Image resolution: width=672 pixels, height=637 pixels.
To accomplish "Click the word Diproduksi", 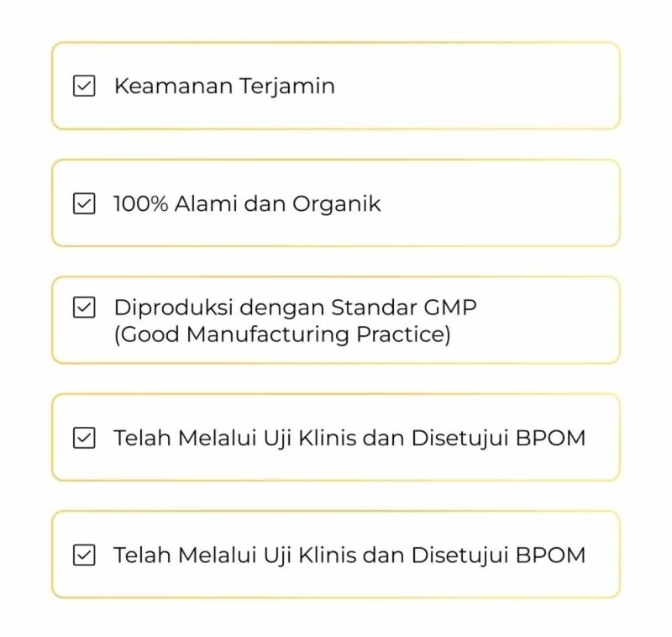I will pos(165,308).
